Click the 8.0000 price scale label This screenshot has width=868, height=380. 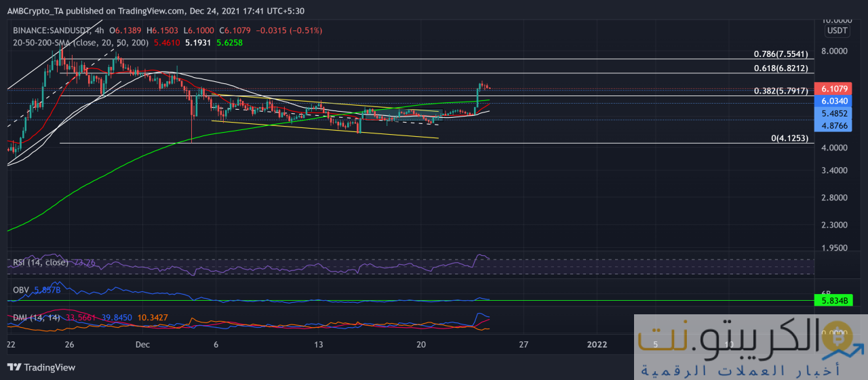tap(834, 51)
